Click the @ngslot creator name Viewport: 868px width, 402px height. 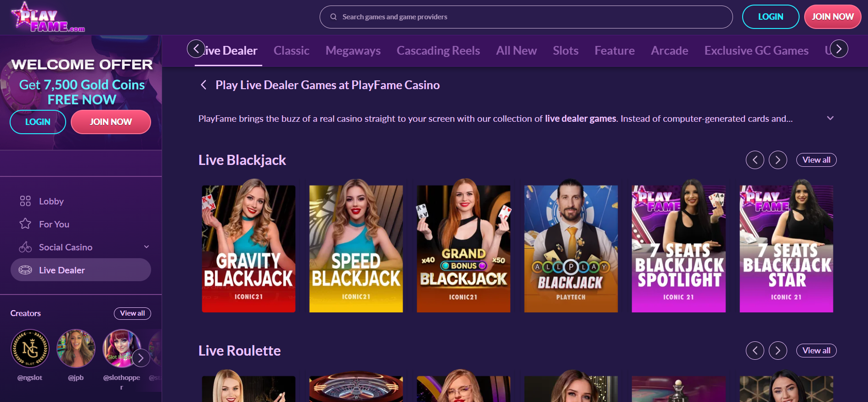coord(30,378)
